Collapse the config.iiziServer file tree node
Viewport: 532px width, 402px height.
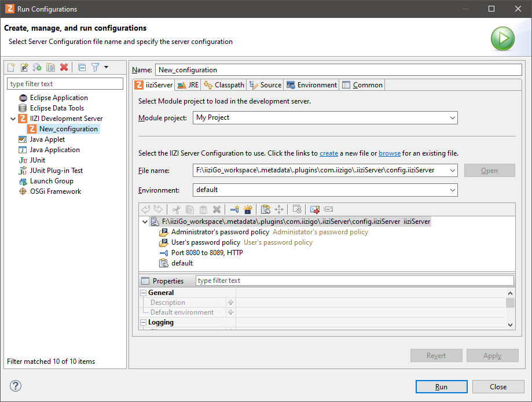coord(145,222)
